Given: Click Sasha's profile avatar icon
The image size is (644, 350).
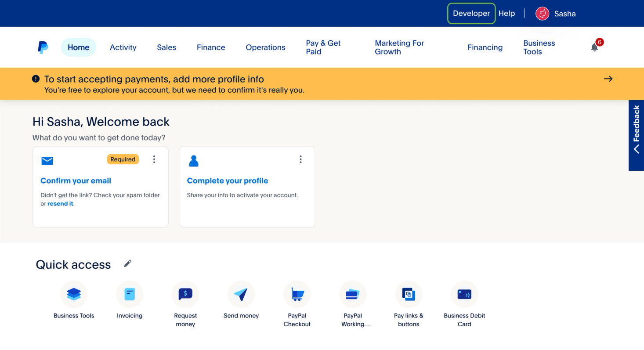Looking at the screenshot, I should [x=542, y=14].
